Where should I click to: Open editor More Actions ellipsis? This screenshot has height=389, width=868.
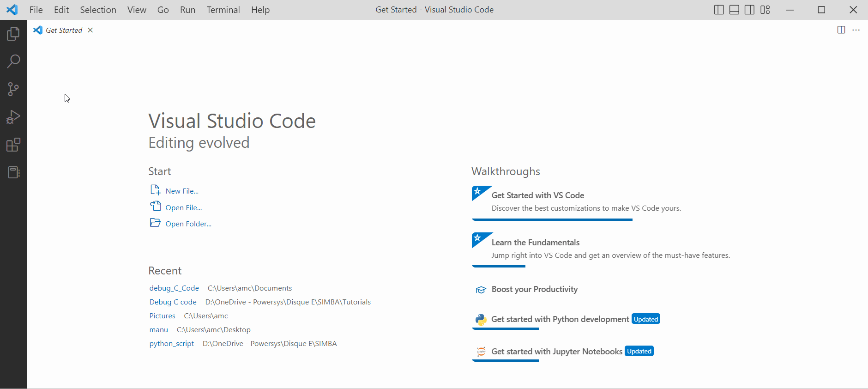pos(856,30)
